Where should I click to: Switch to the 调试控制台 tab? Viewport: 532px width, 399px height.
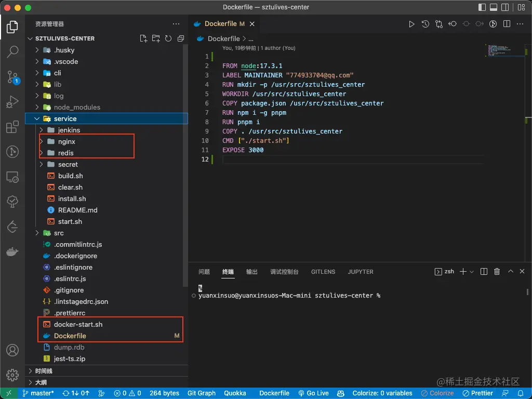[x=284, y=272]
